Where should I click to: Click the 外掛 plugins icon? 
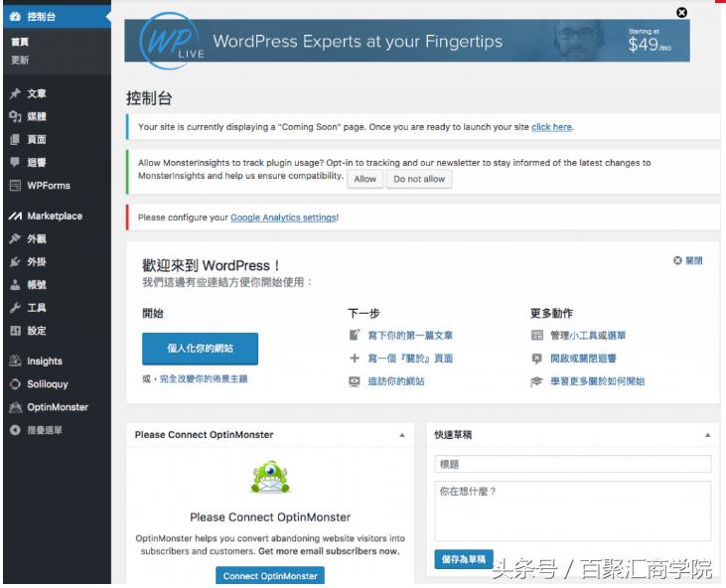[x=15, y=261]
